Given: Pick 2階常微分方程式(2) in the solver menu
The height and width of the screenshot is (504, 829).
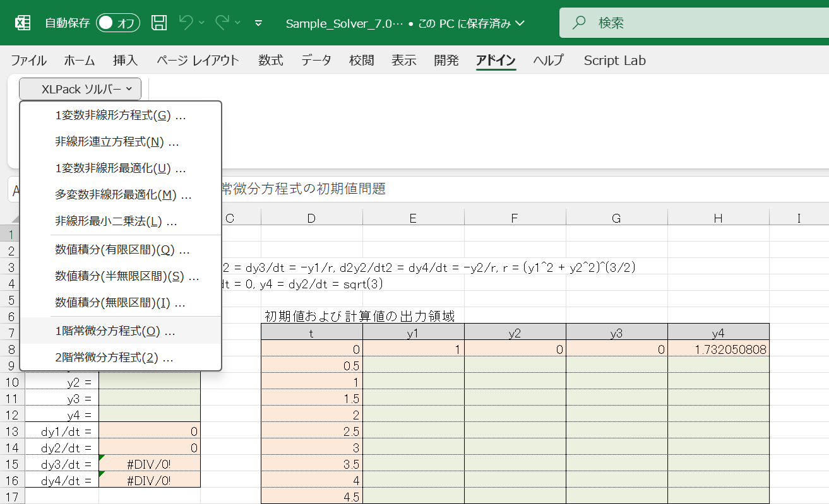Looking at the screenshot, I should [x=114, y=358].
